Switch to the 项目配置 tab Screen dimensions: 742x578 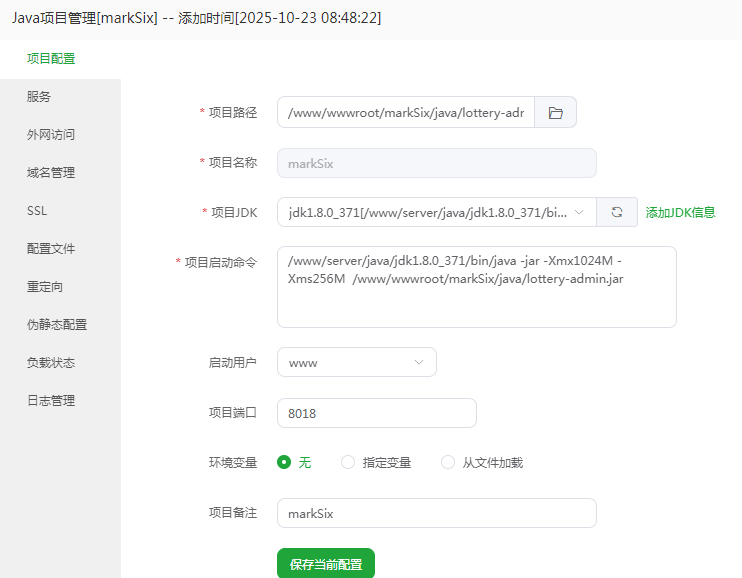[x=51, y=58]
